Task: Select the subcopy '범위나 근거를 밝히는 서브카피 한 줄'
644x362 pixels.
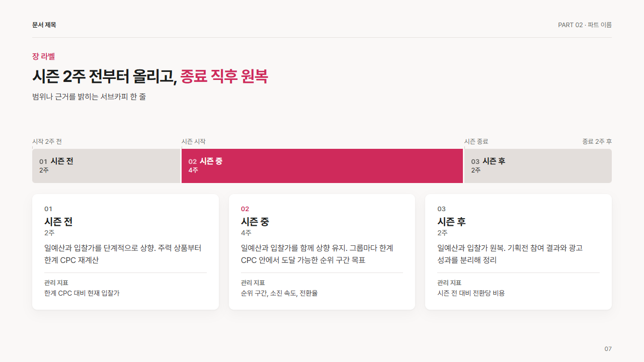Action: pos(89,97)
